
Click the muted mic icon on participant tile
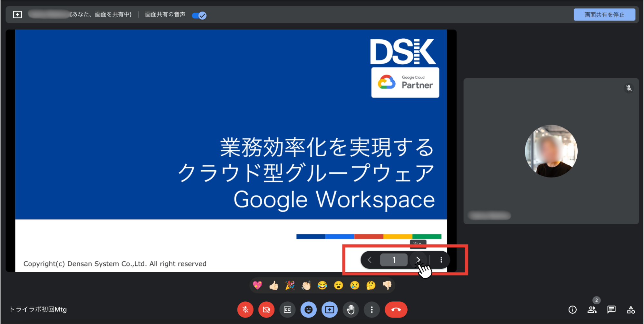click(629, 88)
